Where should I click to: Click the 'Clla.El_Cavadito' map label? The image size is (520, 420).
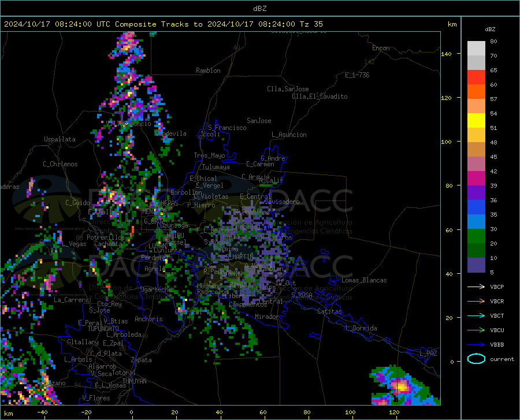click(320, 96)
